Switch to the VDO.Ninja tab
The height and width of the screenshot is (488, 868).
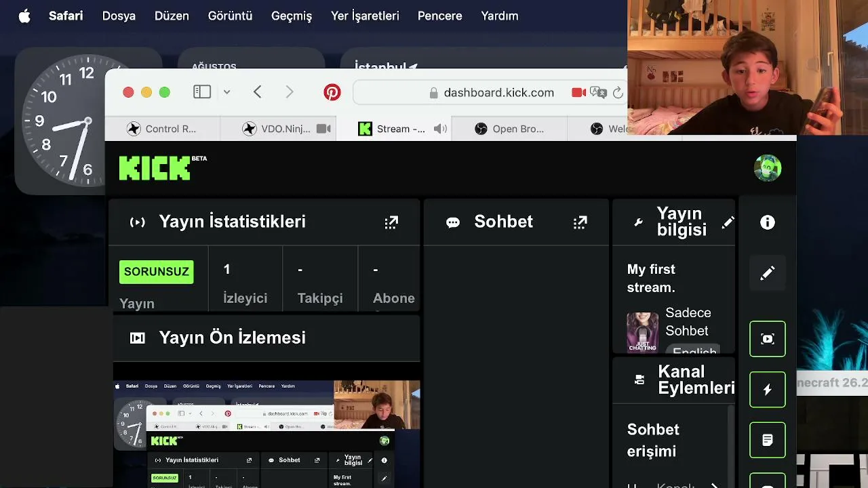[278, 129]
